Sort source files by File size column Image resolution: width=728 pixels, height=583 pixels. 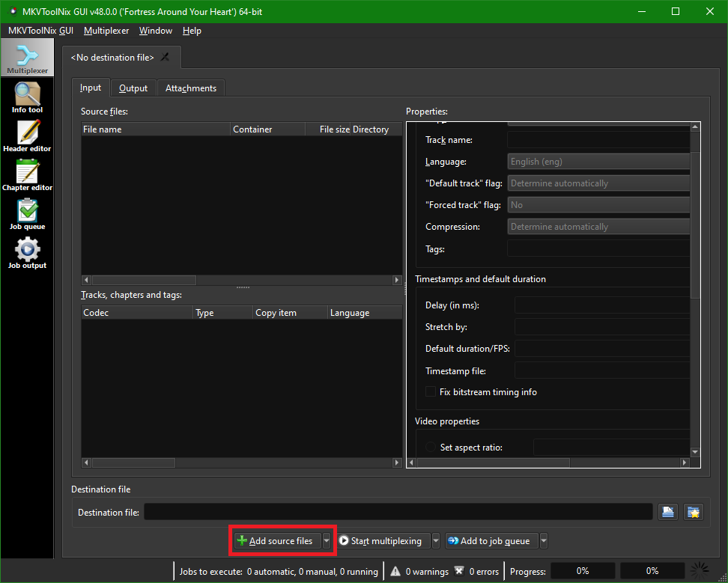click(x=328, y=129)
